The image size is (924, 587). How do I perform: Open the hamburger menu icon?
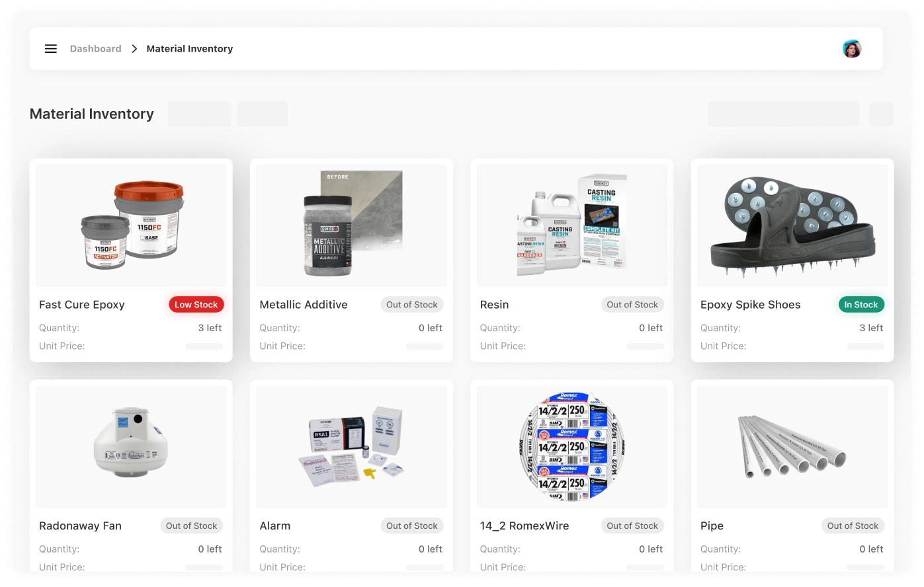pyautogui.click(x=51, y=49)
